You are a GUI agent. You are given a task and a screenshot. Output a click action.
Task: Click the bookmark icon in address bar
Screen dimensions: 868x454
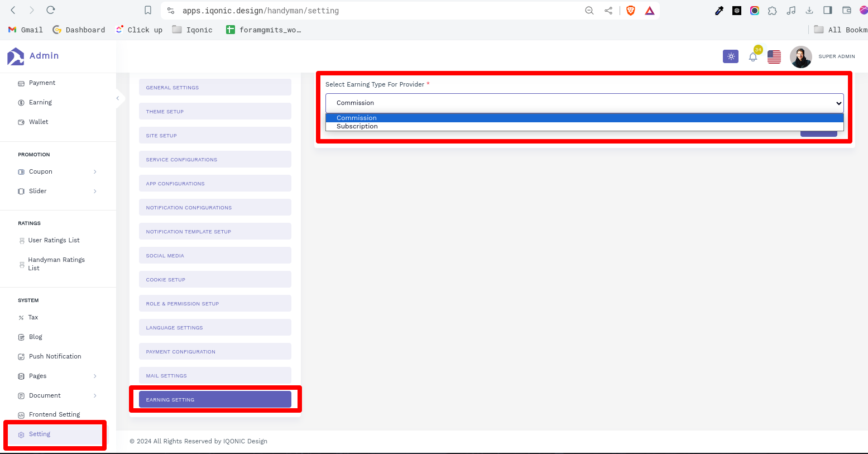coord(148,10)
